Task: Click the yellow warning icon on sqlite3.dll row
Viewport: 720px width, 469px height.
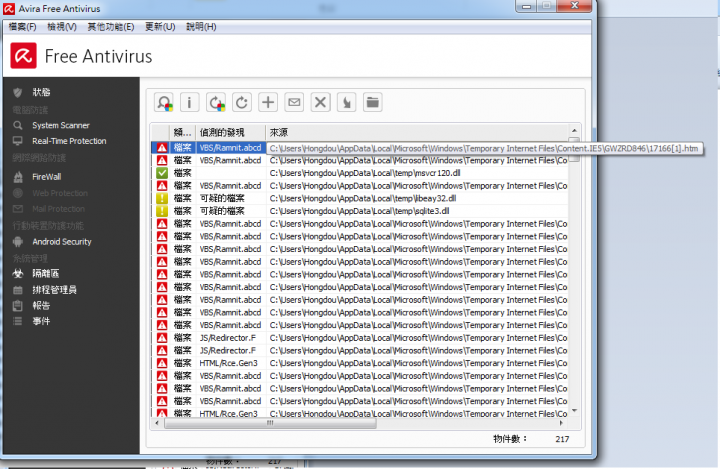Action: 162,211
